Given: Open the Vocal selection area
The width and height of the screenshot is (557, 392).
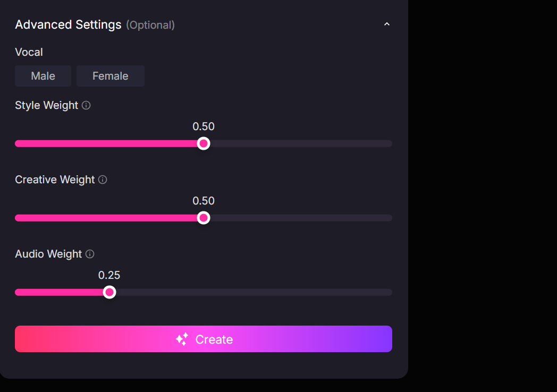Looking at the screenshot, I should coord(29,52).
